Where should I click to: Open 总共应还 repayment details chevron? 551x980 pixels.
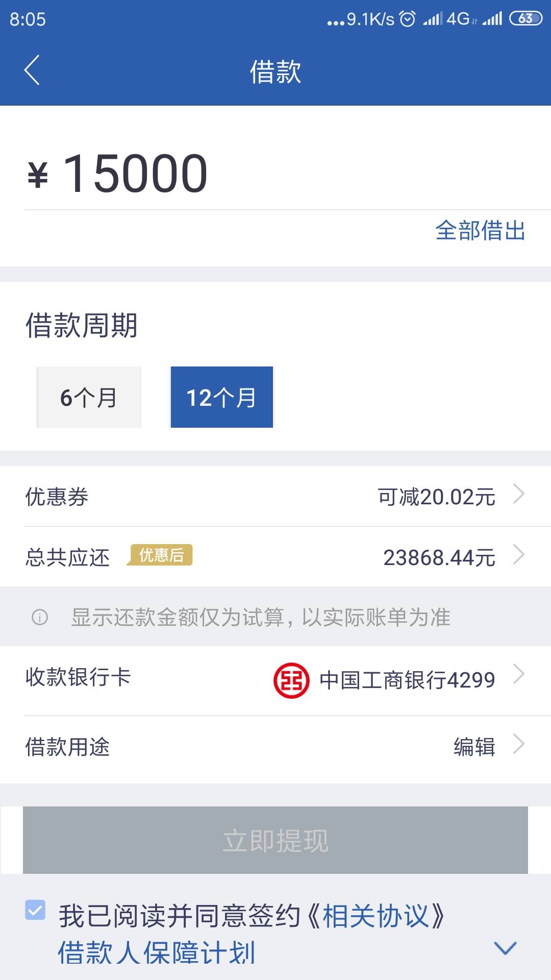pos(519,555)
